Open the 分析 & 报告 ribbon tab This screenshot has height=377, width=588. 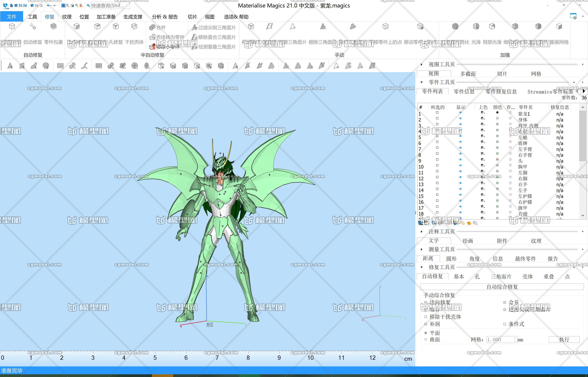pyautogui.click(x=165, y=17)
